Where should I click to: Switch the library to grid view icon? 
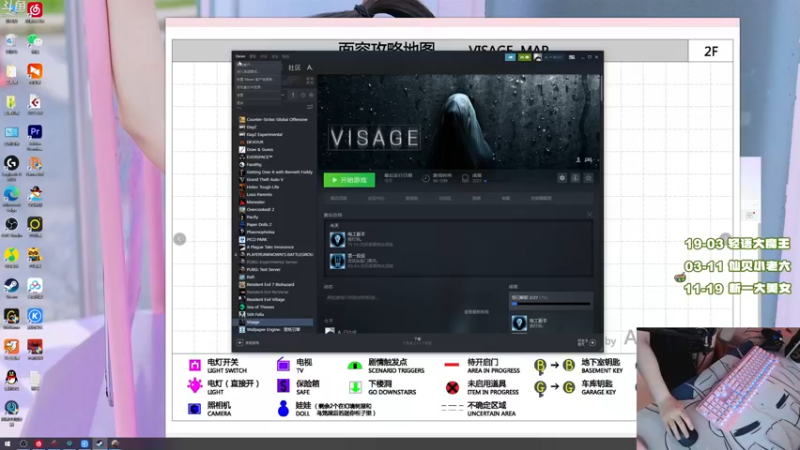[x=310, y=81]
